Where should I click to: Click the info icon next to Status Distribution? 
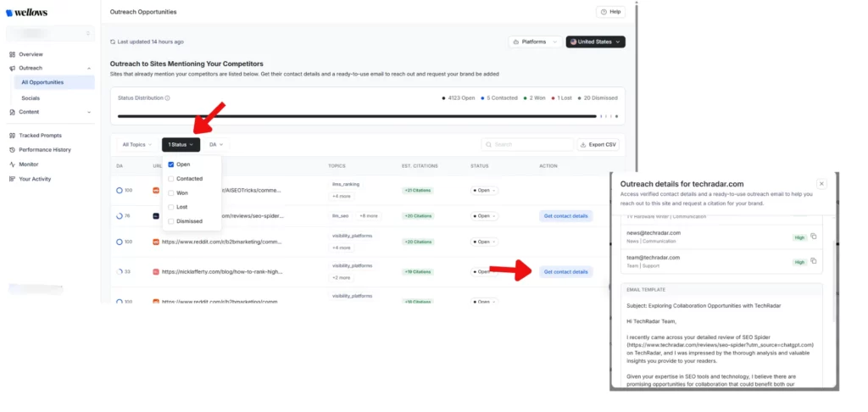167,98
